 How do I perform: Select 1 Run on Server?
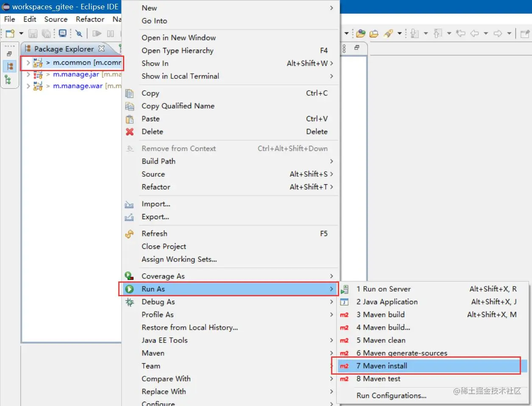click(432, 289)
